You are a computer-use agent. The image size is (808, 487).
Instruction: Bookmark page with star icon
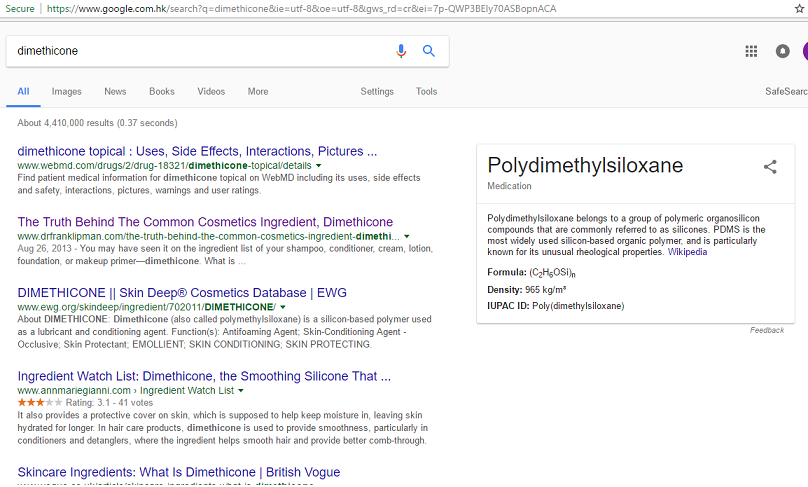point(799,9)
